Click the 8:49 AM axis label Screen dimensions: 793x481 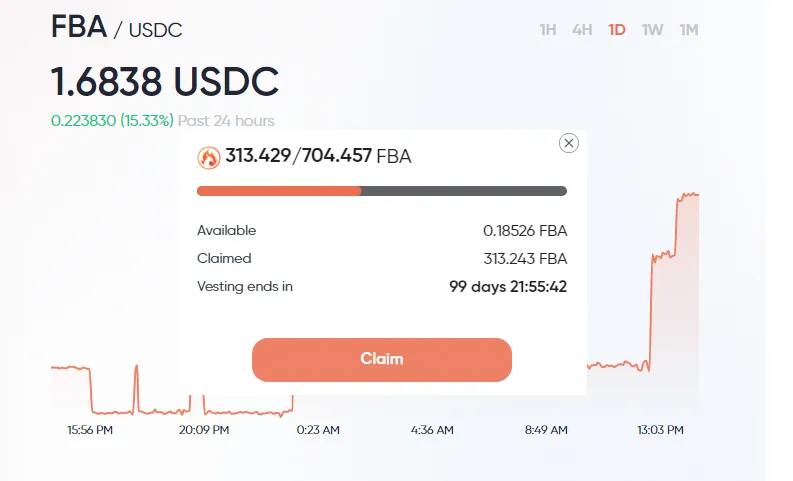(546, 430)
